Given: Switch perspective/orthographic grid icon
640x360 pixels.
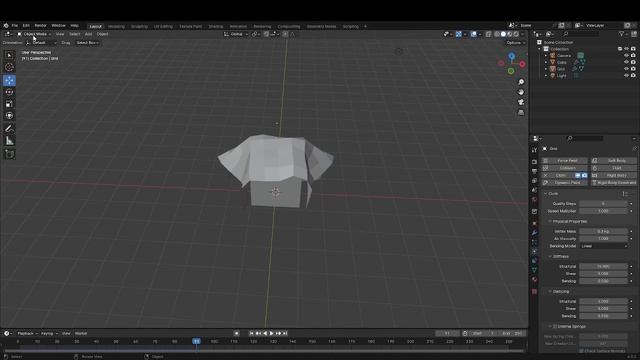Looking at the screenshot, I should (x=521, y=112).
